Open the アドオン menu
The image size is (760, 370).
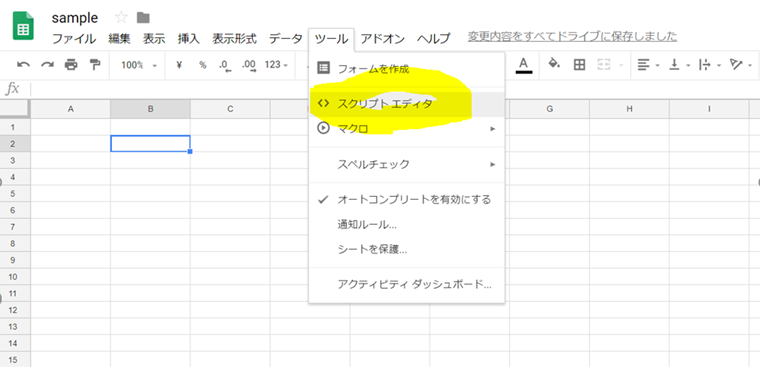click(382, 39)
